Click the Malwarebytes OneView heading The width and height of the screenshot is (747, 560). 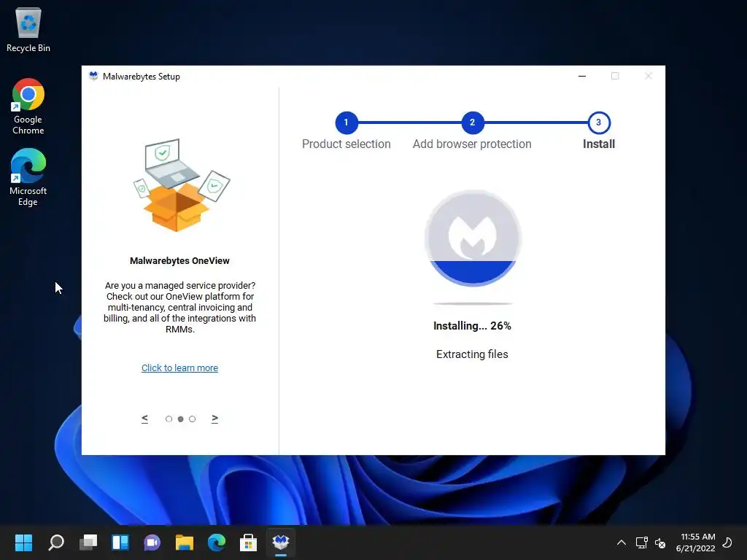(x=179, y=261)
